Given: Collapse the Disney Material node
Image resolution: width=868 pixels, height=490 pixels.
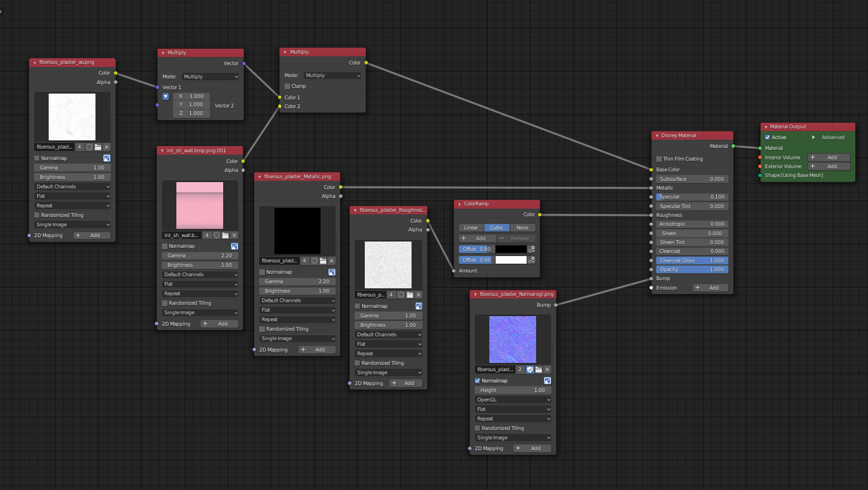Looking at the screenshot, I should click(x=657, y=135).
